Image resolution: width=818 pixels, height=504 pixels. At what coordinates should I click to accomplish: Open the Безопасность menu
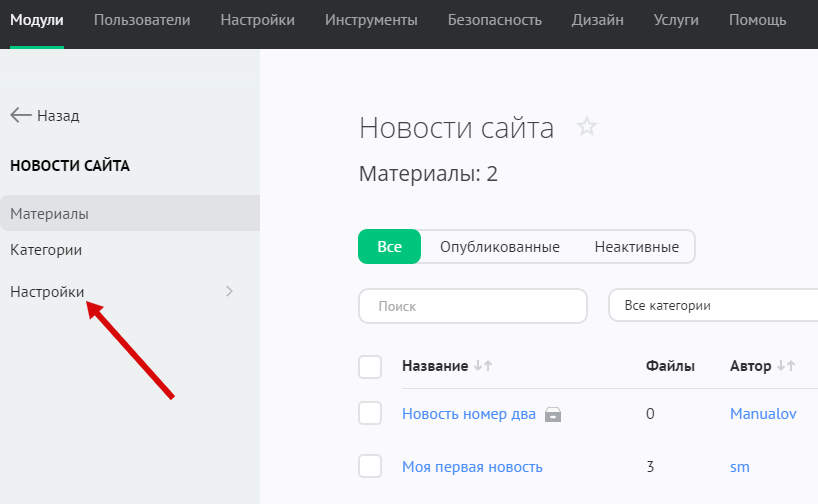tap(494, 20)
